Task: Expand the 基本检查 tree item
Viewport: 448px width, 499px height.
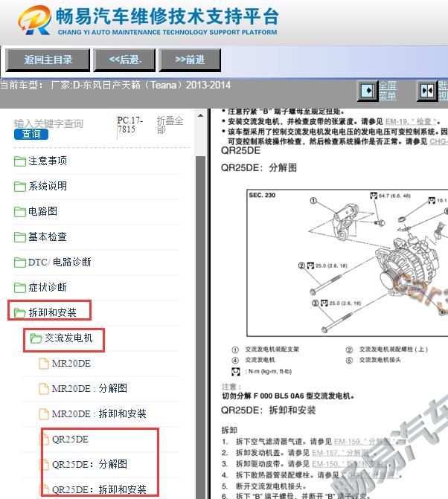Action: coord(48,236)
